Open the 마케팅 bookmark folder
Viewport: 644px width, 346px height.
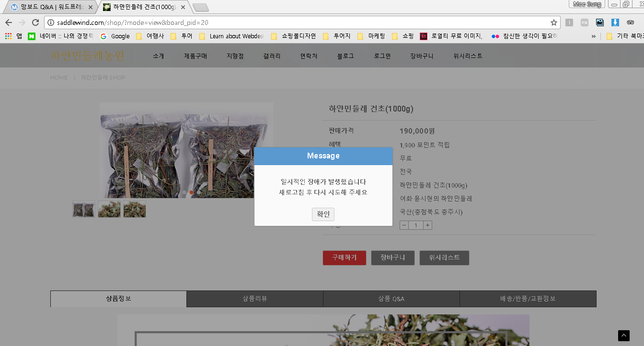tap(371, 36)
